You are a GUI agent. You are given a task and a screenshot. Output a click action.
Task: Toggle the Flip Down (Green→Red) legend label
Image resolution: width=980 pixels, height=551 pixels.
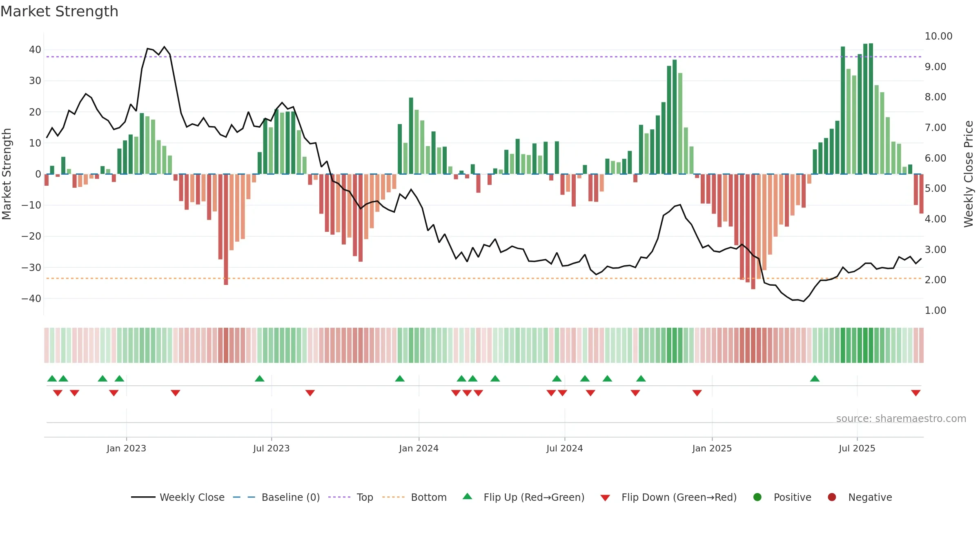click(x=679, y=497)
